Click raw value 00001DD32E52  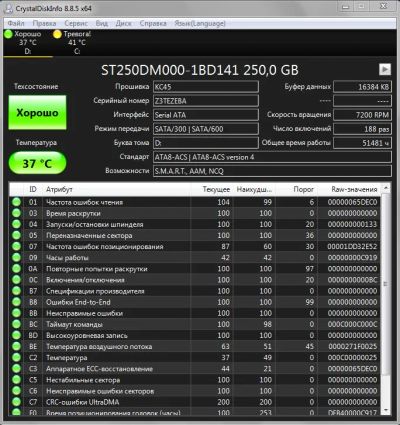[x=352, y=246]
